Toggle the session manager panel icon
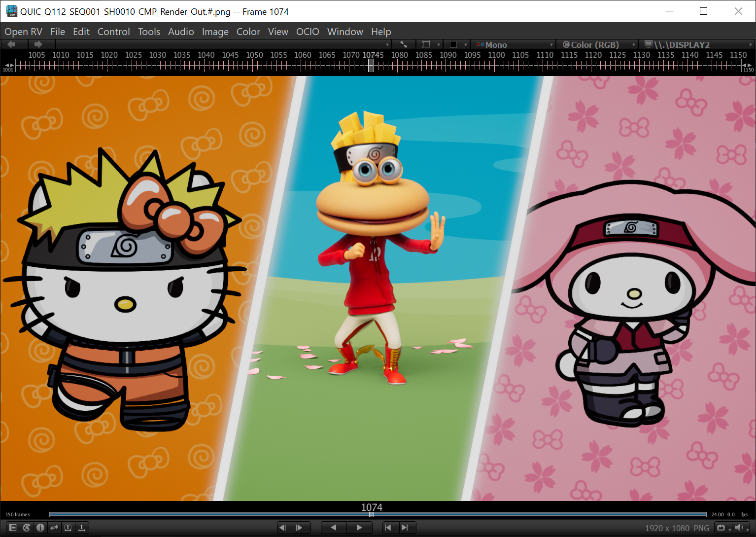Screen dimensions: 756x537 click(x=13, y=528)
